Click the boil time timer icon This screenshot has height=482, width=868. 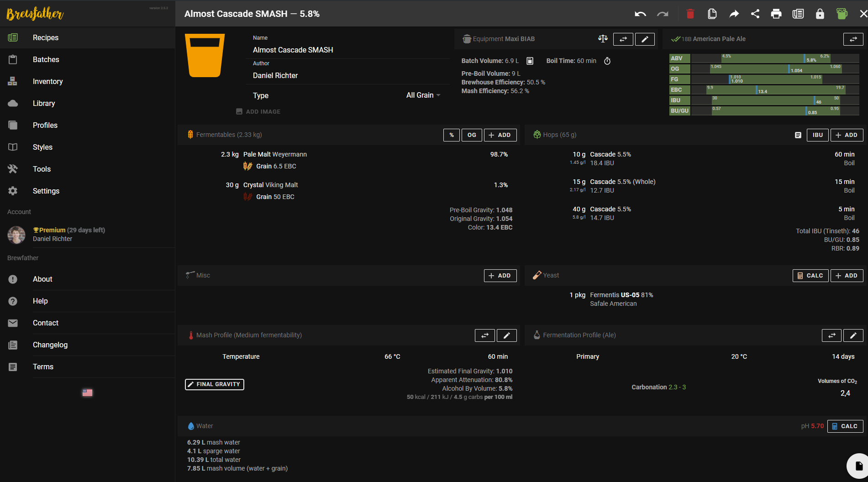tap(607, 61)
